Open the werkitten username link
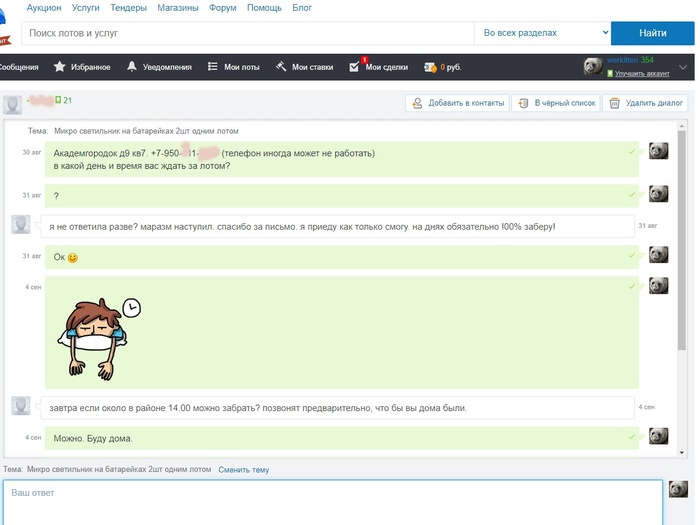This screenshot has width=700, height=525. point(622,60)
